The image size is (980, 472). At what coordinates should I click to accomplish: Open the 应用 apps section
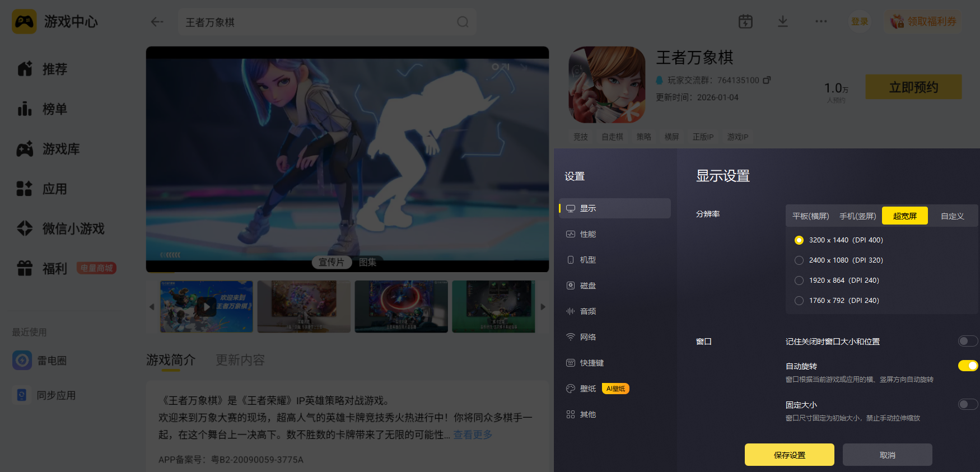point(43,189)
